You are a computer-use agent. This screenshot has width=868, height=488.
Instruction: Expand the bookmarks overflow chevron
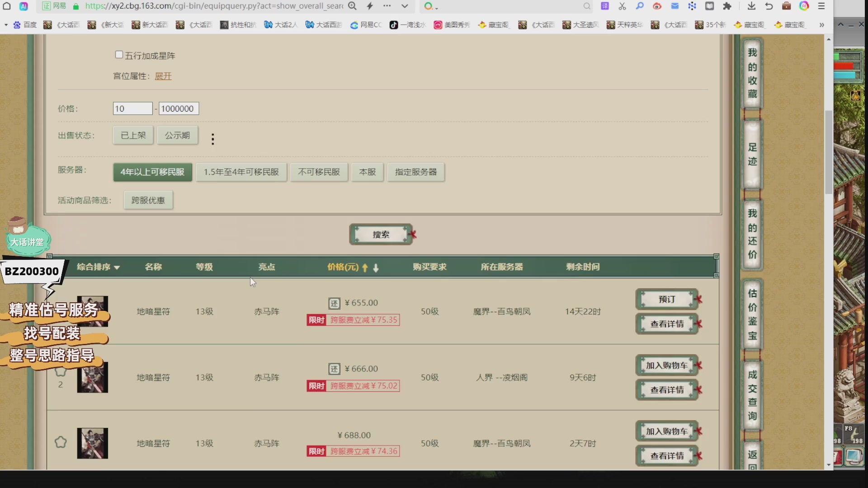coord(821,25)
